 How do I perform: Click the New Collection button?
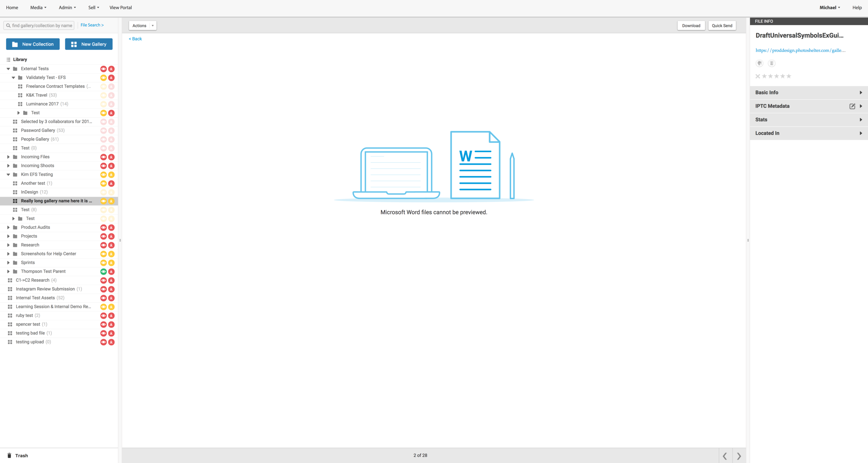tap(33, 44)
